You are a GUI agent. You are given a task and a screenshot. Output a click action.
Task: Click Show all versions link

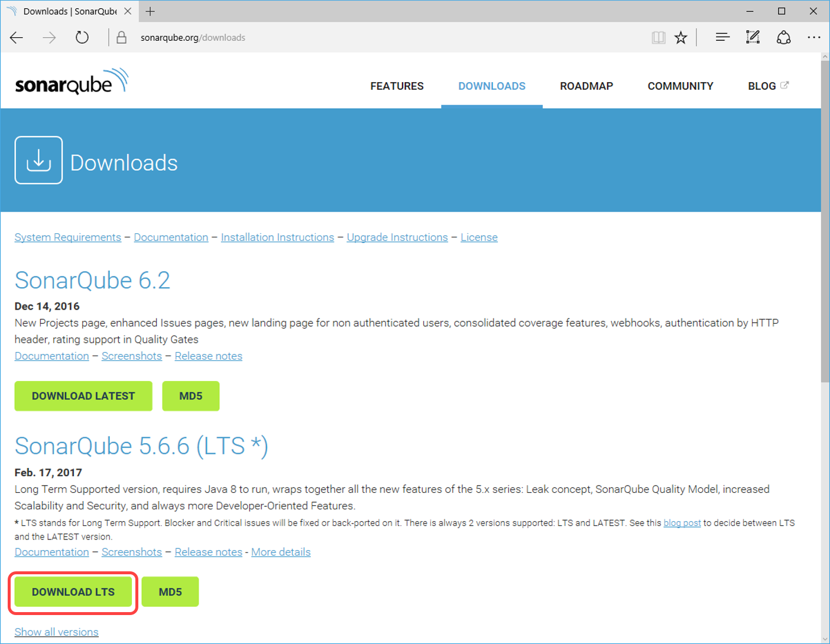[57, 632]
